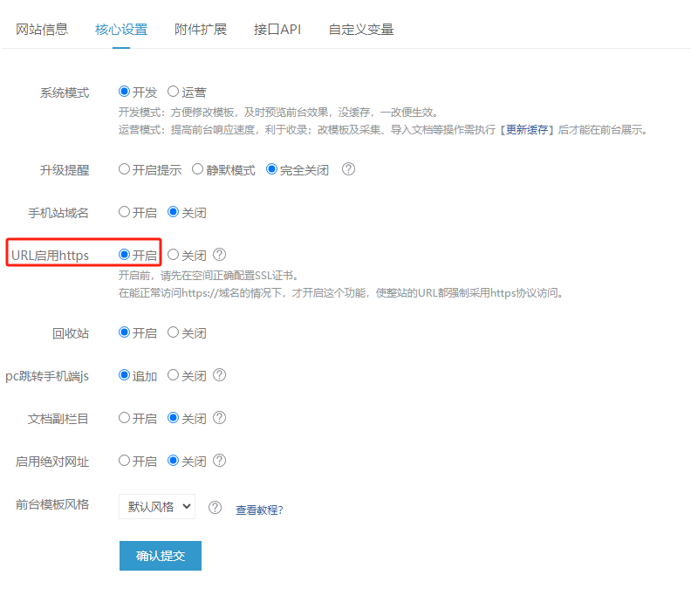This screenshot has width=691, height=616.
Task: Open the 查看教程? link
Action: point(259,510)
